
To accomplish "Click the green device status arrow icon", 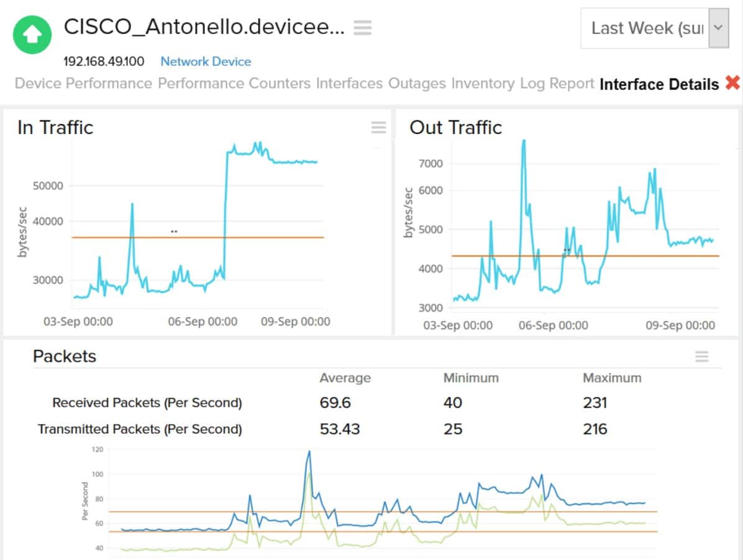I will 32,35.
